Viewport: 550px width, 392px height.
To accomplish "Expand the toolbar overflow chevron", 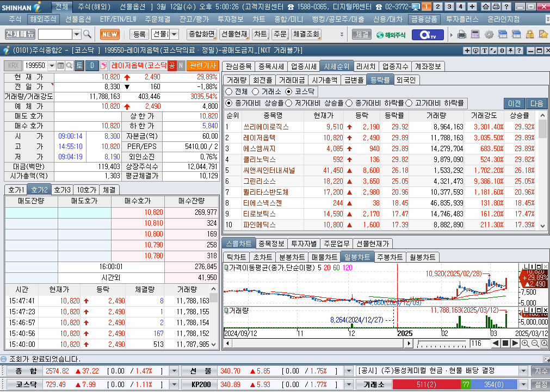I will tap(342, 34).
